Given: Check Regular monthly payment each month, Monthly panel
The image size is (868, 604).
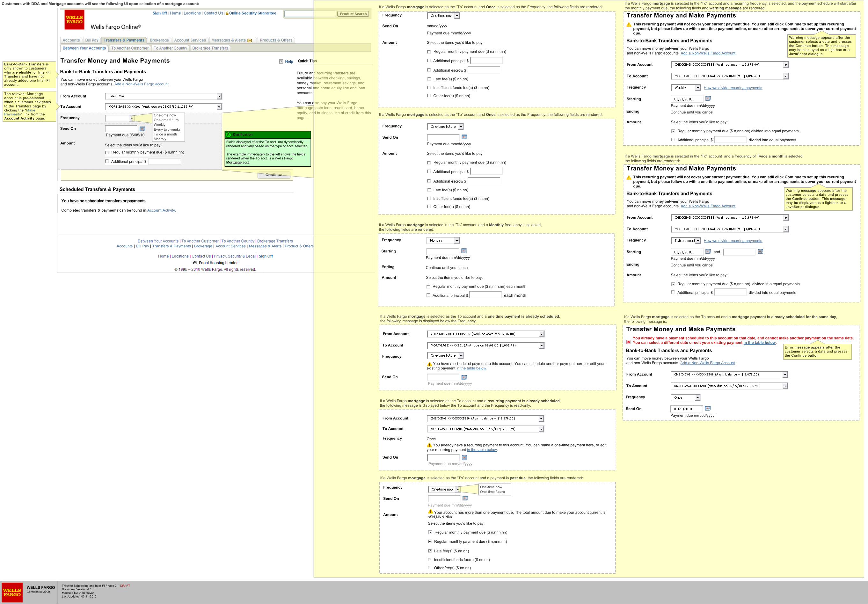Looking at the screenshot, I should [x=428, y=287].
